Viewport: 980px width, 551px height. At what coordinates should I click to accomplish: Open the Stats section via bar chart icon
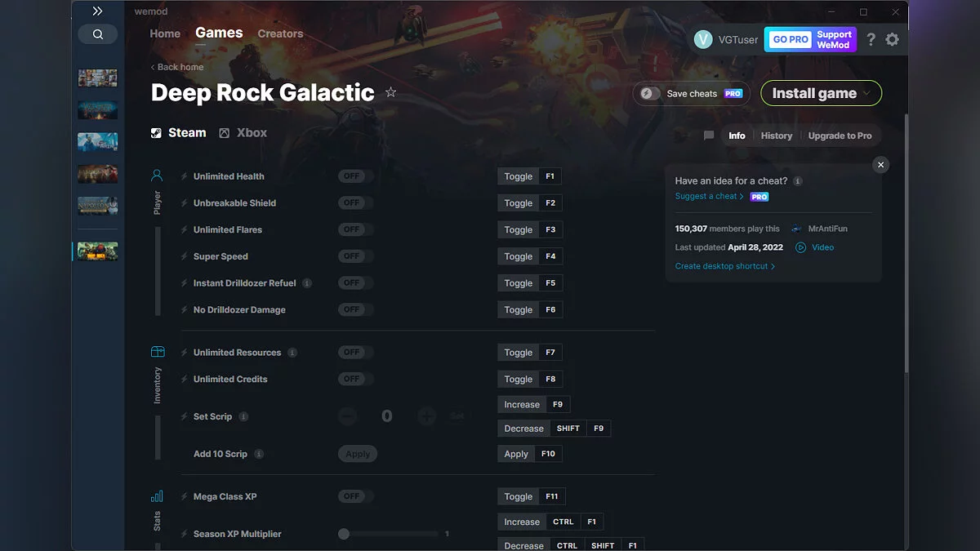point(157,495)
